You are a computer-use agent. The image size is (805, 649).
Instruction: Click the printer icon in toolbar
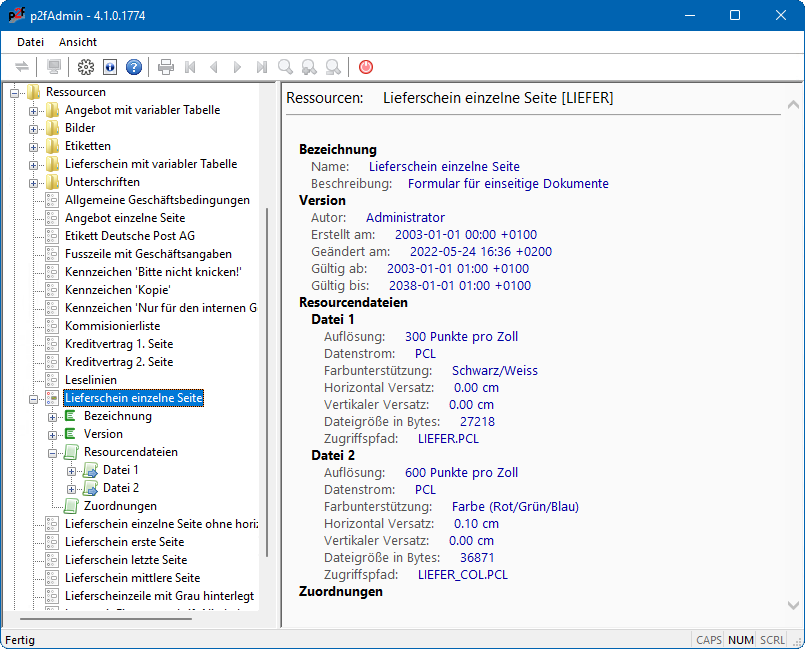166,67
